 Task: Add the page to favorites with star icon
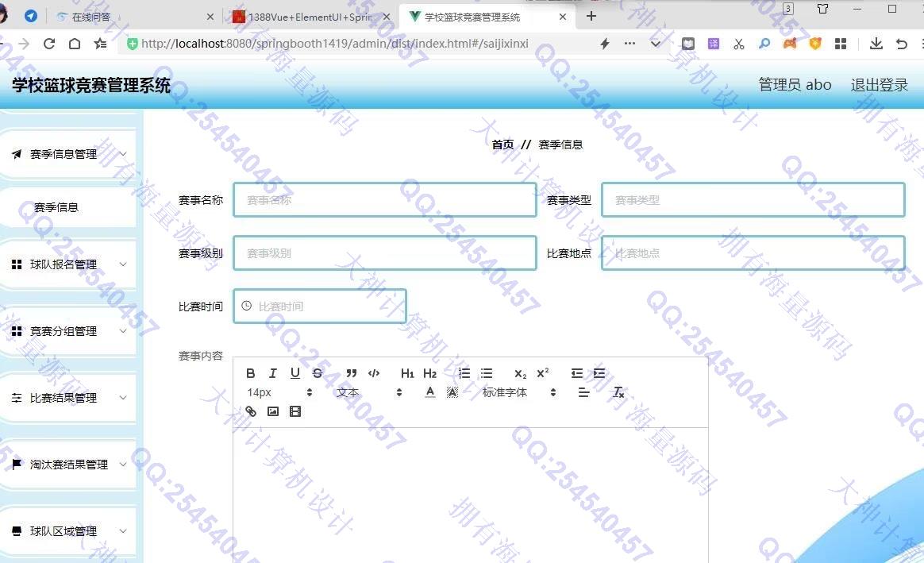coord(101,44)
